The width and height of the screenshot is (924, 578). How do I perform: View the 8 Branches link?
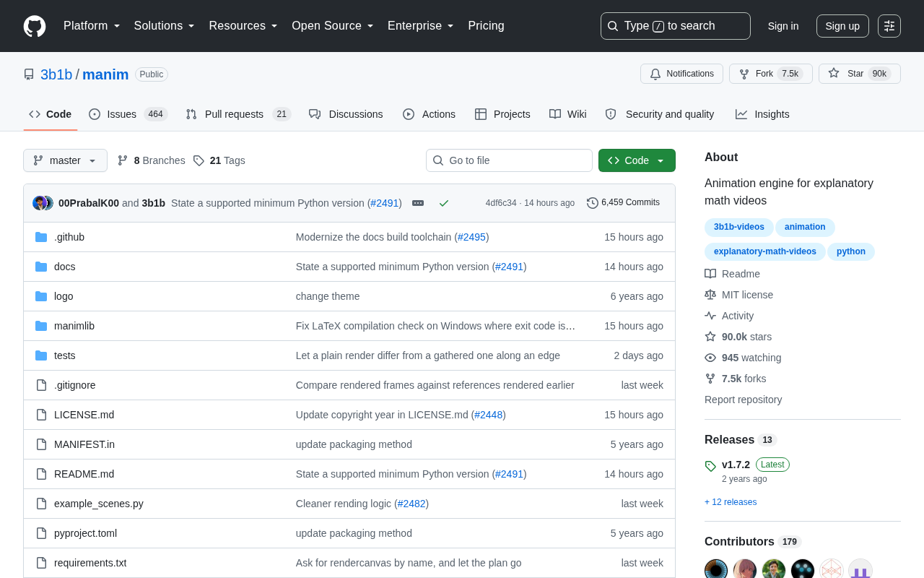[151, 160]
